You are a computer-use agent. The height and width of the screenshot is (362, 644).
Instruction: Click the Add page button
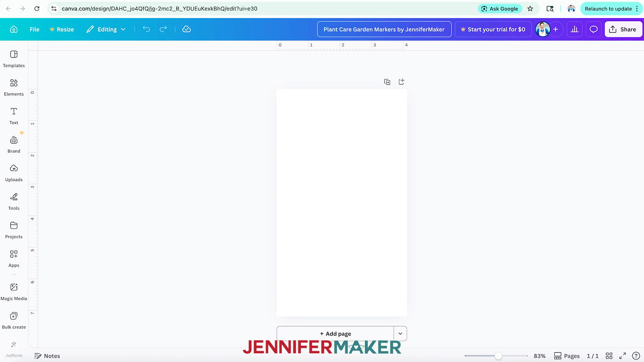pyautogui.click(x=335, y=334)
